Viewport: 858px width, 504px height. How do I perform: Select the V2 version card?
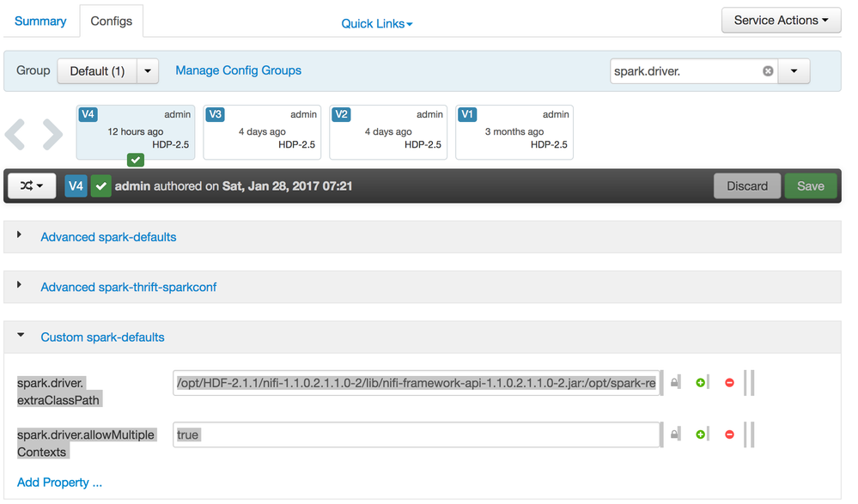[387, 131]
